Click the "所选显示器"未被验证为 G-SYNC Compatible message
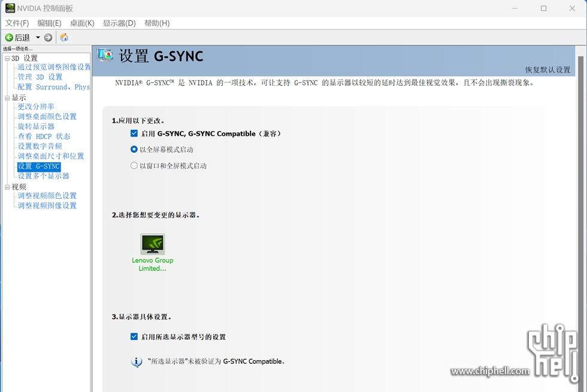The height and width of the screenshot is (392, 587). [x=216, y=361]
